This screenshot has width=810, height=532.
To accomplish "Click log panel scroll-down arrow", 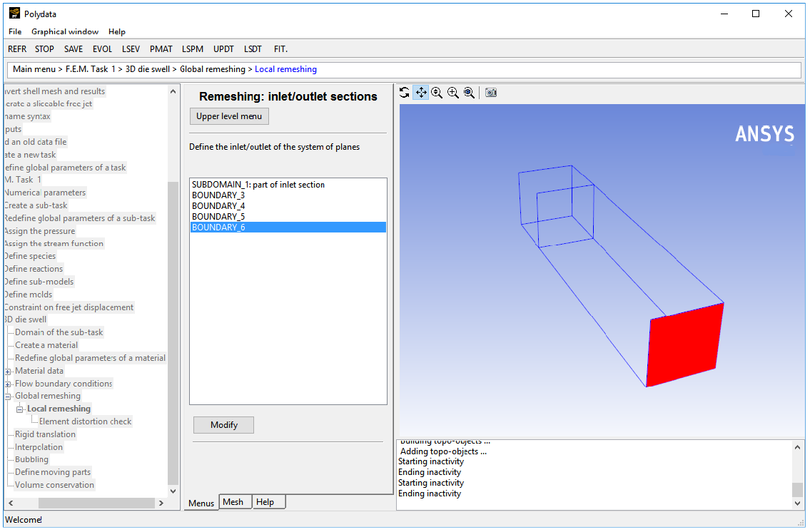I will (x=798, y=503).
